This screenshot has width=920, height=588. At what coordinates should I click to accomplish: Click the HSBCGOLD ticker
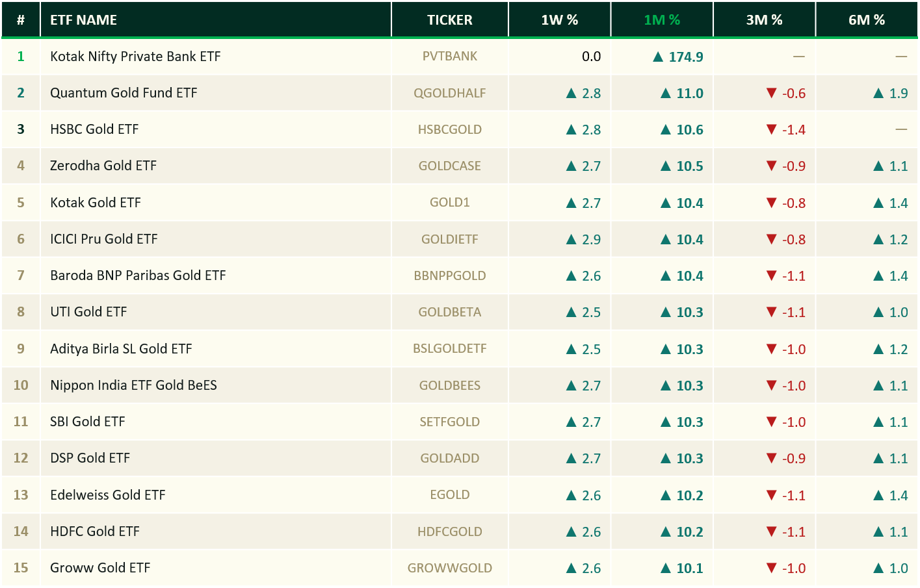450,129
